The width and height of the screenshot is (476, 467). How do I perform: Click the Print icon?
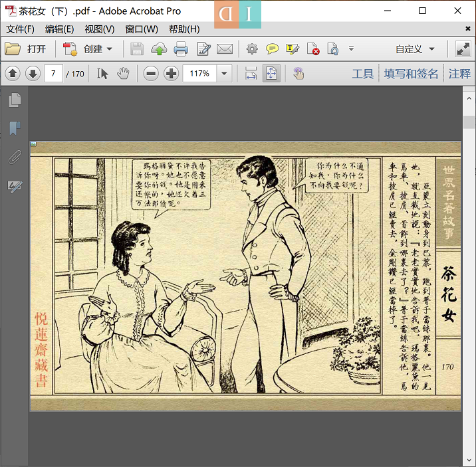click(x=181, y=48)
